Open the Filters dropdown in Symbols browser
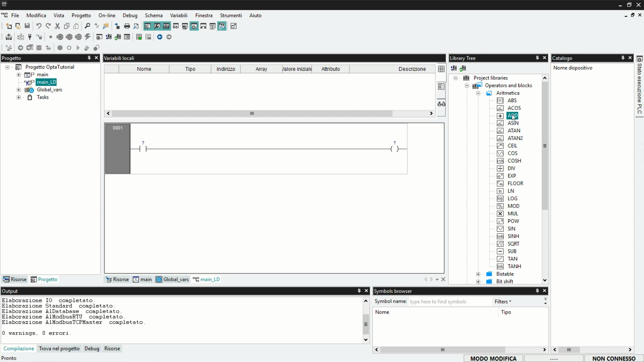The height and width of the screenshot is (362, 644). click(502, 302)
